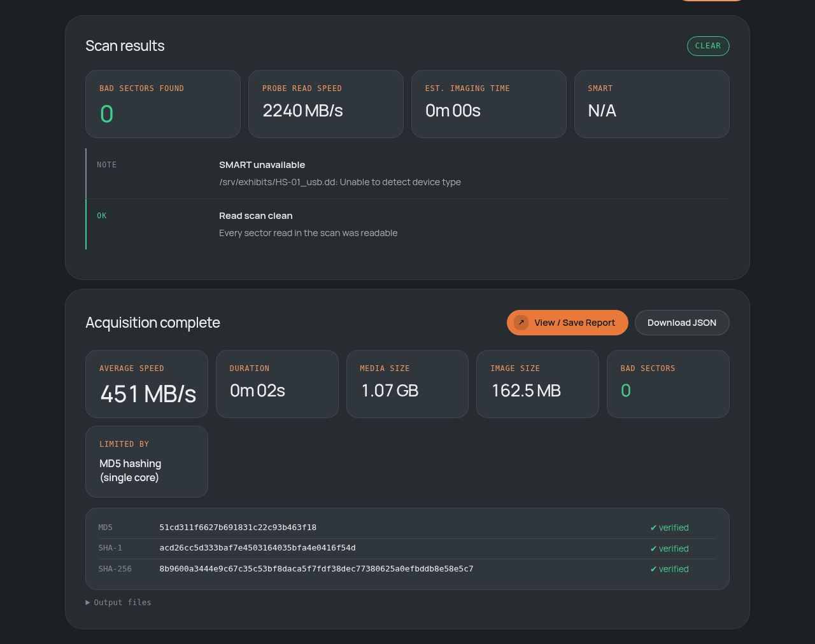Viewport: 815px width, 644px height.
Task: Click the SMART unavailable note heading
Action: (262, 165)
